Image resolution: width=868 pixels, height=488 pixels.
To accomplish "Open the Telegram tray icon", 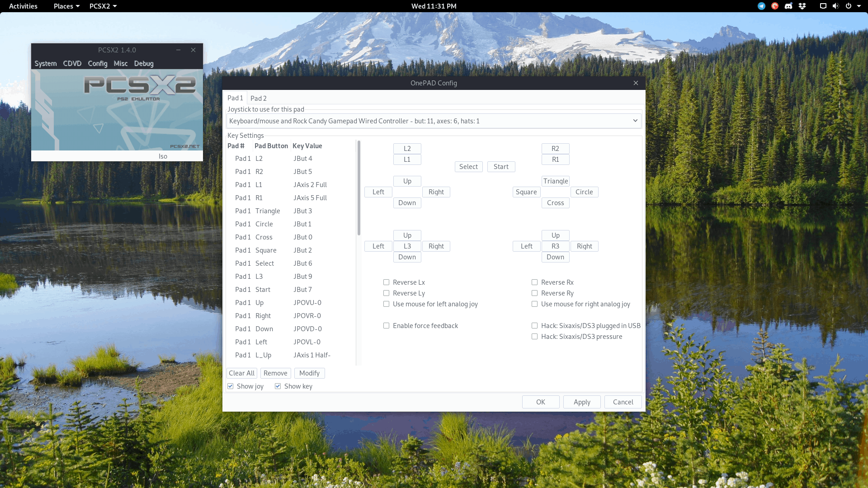I will click(761, 6).
